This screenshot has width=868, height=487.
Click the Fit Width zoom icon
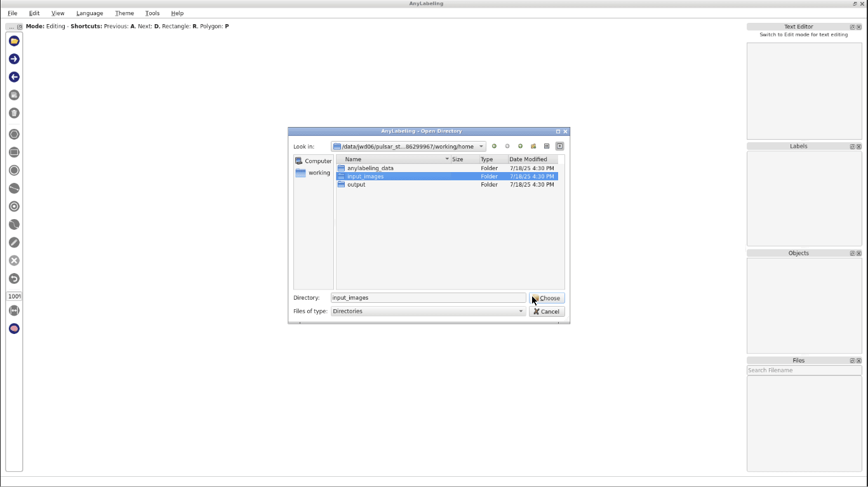[x=14, y=310]
